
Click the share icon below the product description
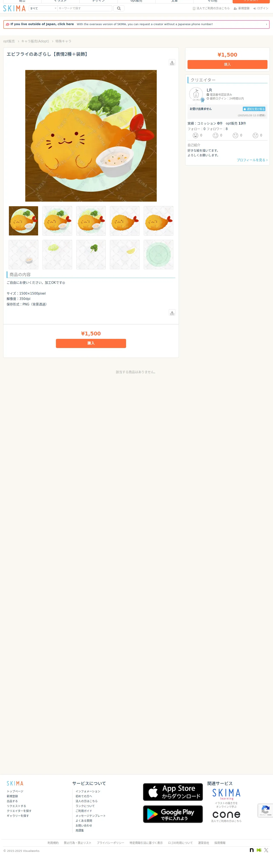pyautogui.click(x=172, y=313)
